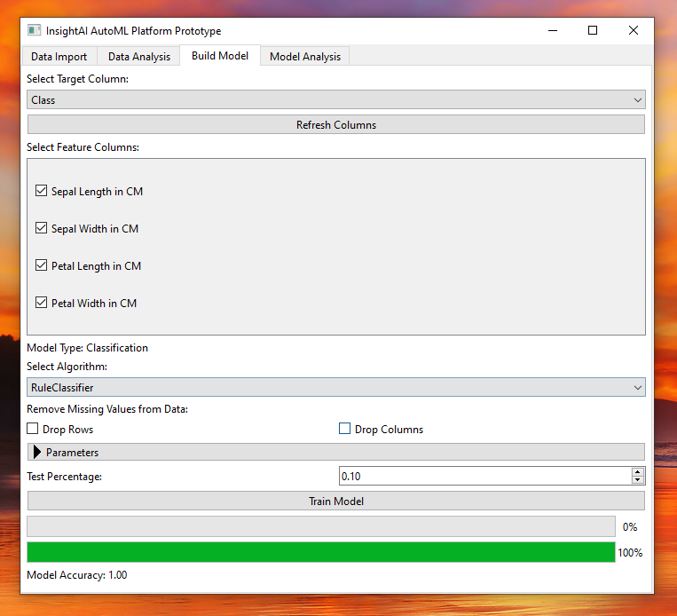677x616 pixels.
Task: Click the Test Percentage label
Action: (65, 477)
